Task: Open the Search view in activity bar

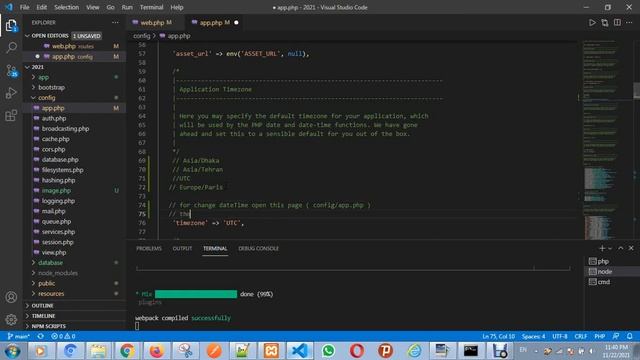Action: [11, 48]
